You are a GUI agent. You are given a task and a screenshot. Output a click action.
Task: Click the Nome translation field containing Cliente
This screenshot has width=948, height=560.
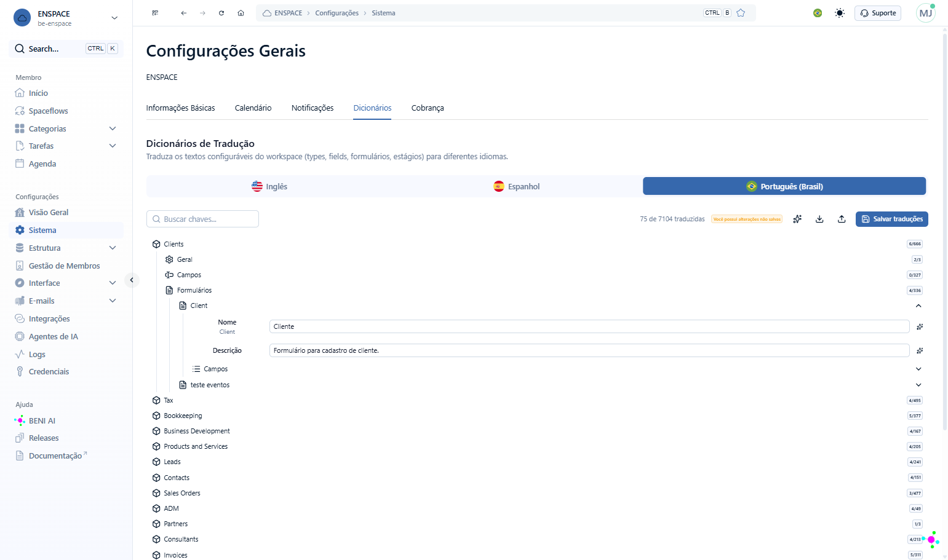[589, 326]
